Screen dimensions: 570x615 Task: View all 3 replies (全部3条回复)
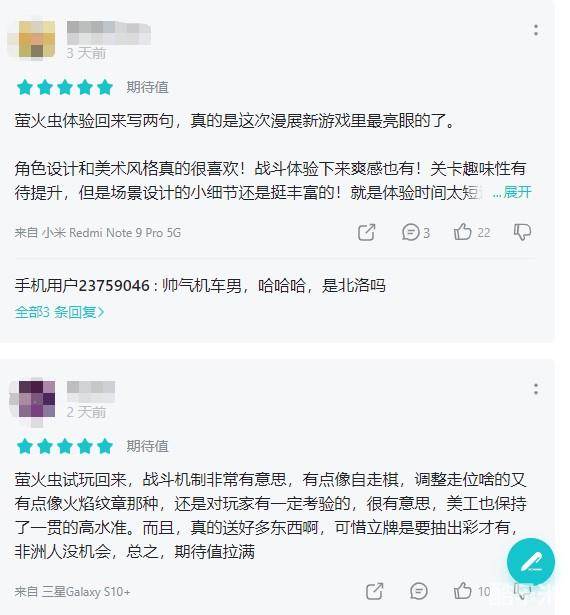pos(59,312)
